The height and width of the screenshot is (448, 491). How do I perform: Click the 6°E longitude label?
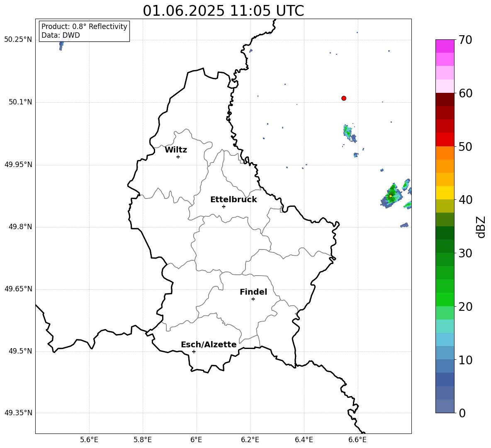196,440
